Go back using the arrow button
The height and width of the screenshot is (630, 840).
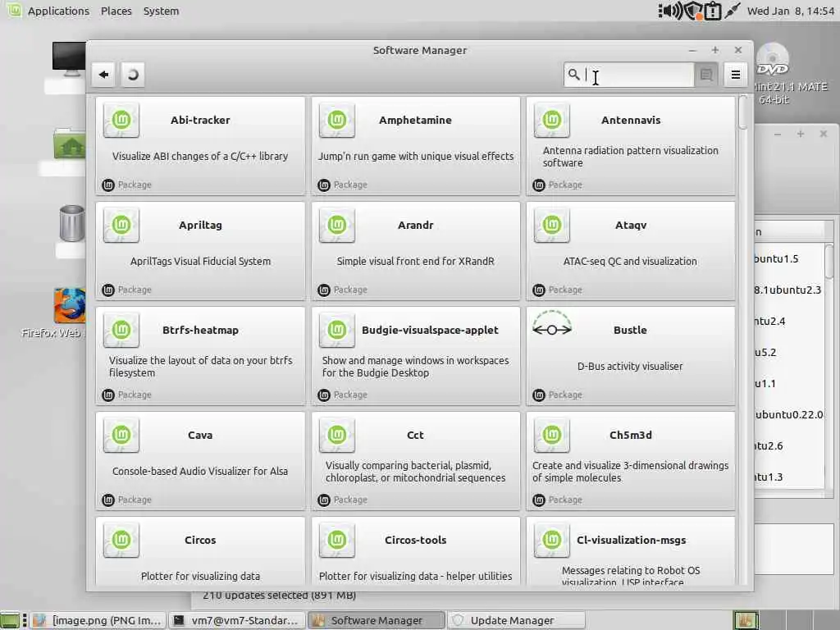click(x=104, y=75)
